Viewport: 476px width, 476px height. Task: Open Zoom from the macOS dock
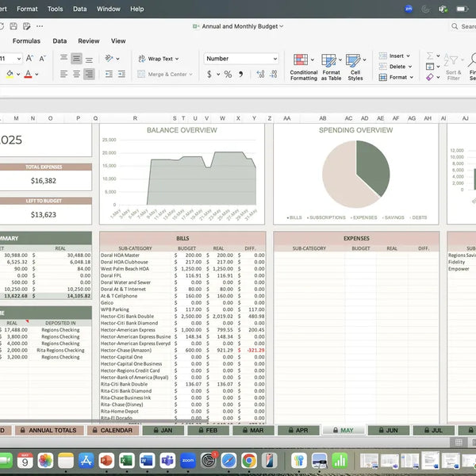(x=188, y=460)
